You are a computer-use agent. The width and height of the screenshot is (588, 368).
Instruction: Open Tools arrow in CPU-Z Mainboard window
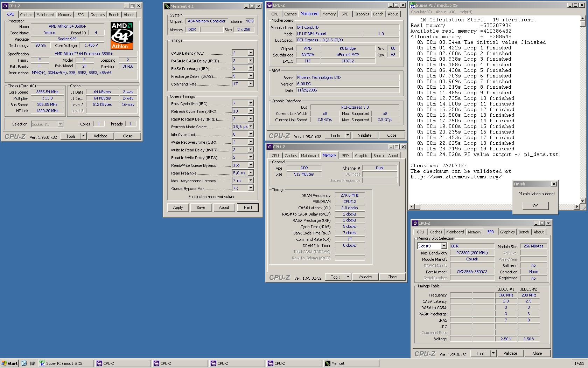click(x=348, y=135)
